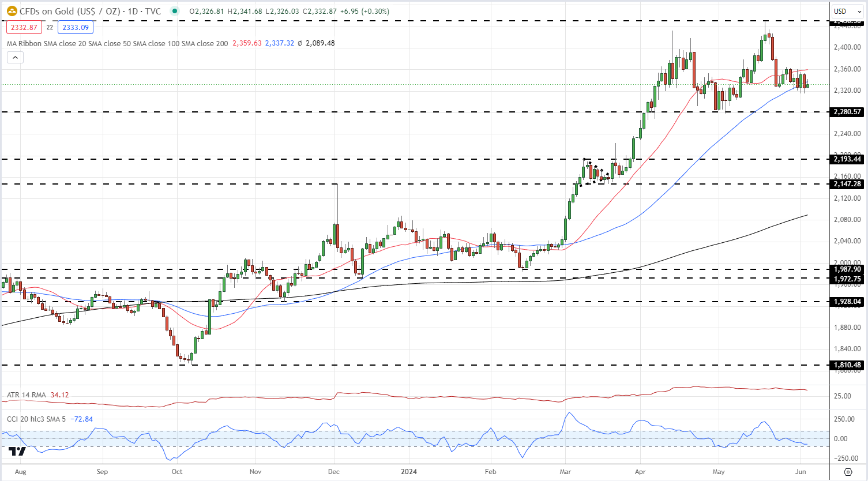Viewport: 868px width, 481px height.
Task: Click the low price L2,326.03
Action: pos(281,12)
